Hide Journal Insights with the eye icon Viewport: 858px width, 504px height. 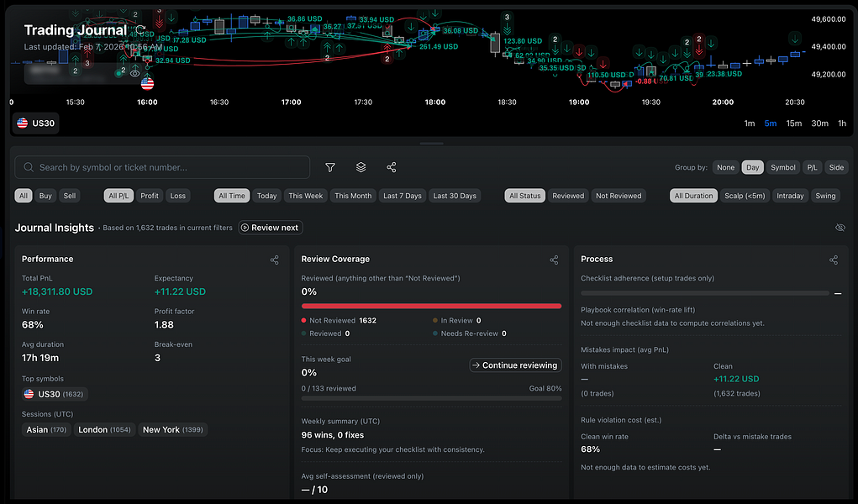[x=840, y=228]
